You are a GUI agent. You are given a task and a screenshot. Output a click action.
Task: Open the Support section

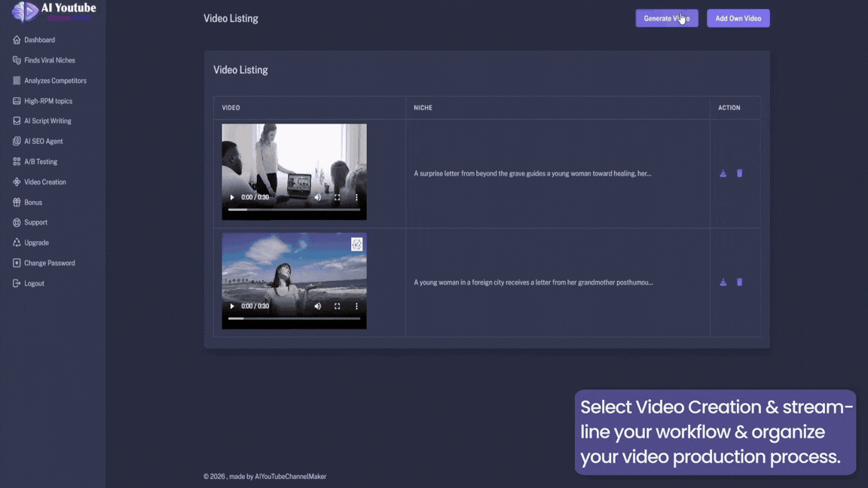(35, 222)
